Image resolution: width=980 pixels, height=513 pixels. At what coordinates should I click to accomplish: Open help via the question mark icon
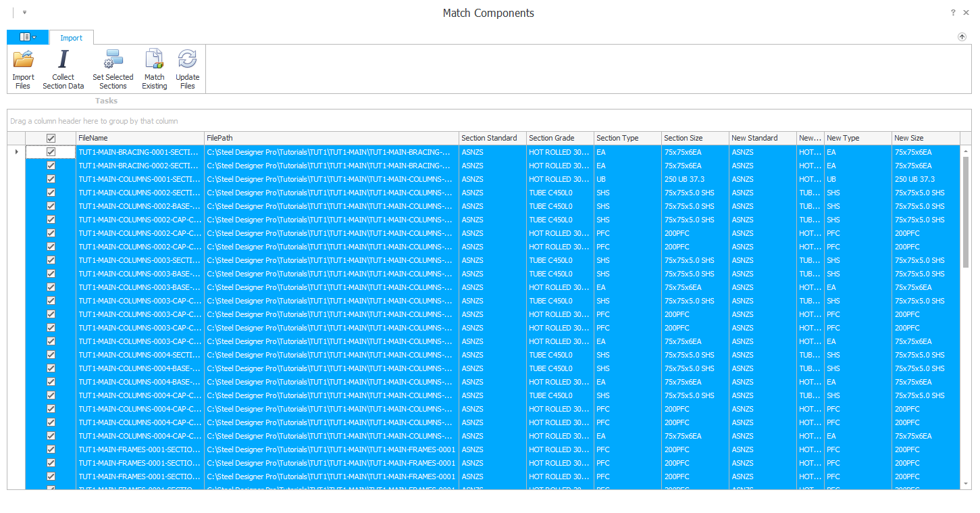[x=952, y=12]
